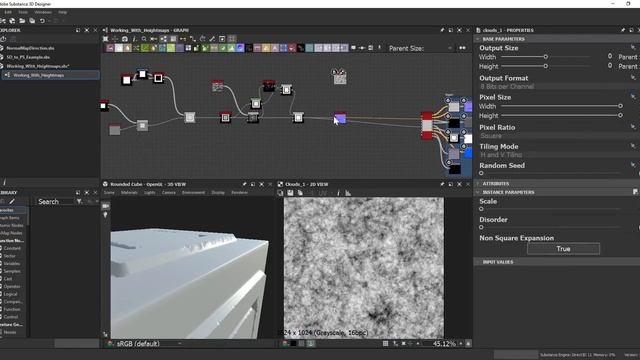Pin the 3D View panel

click(x=244, y=184)
